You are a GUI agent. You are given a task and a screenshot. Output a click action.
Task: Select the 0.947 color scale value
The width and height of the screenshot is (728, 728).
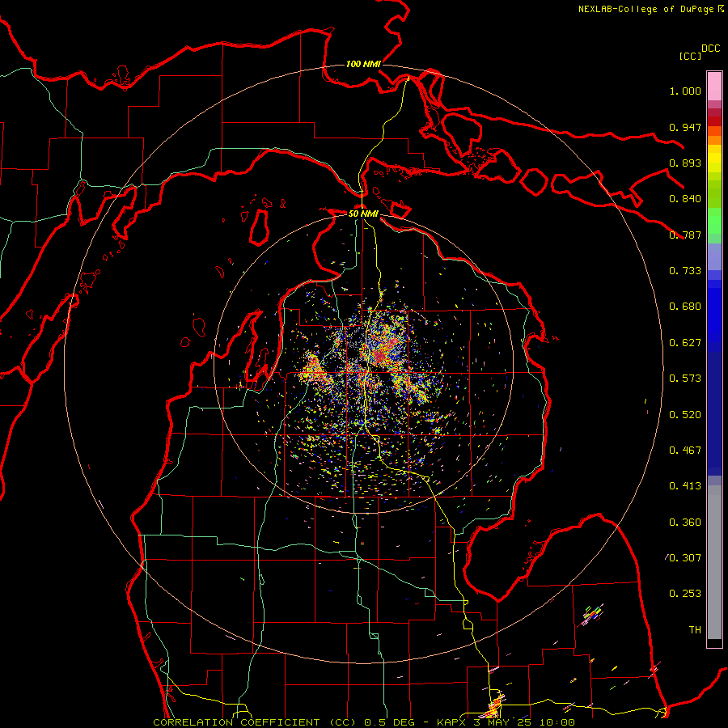[x=685, y=127]
